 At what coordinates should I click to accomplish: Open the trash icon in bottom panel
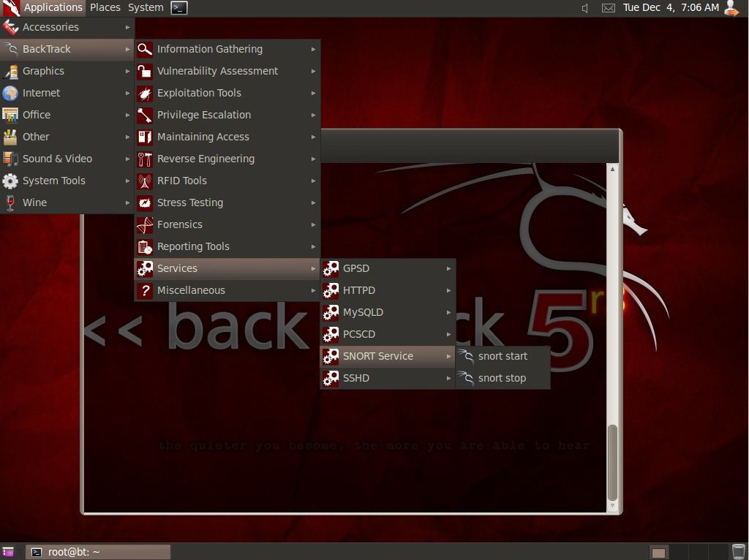[739, 552]
